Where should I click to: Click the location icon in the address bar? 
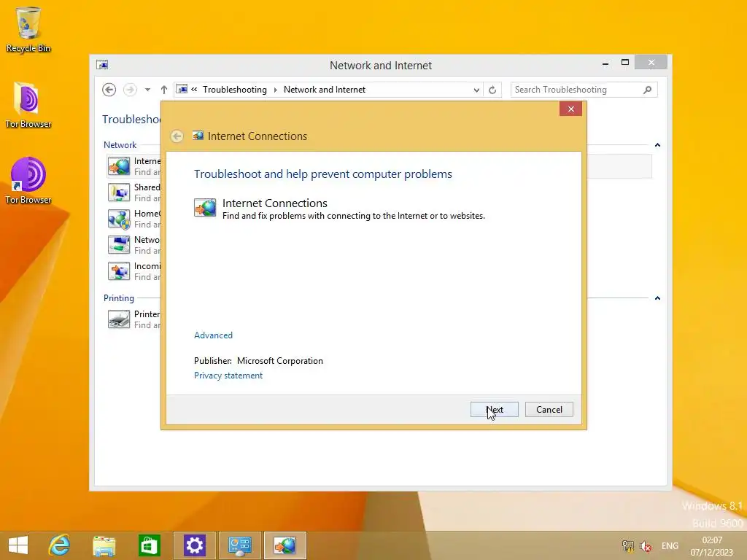pyautogui.click(x=182, y=89)
